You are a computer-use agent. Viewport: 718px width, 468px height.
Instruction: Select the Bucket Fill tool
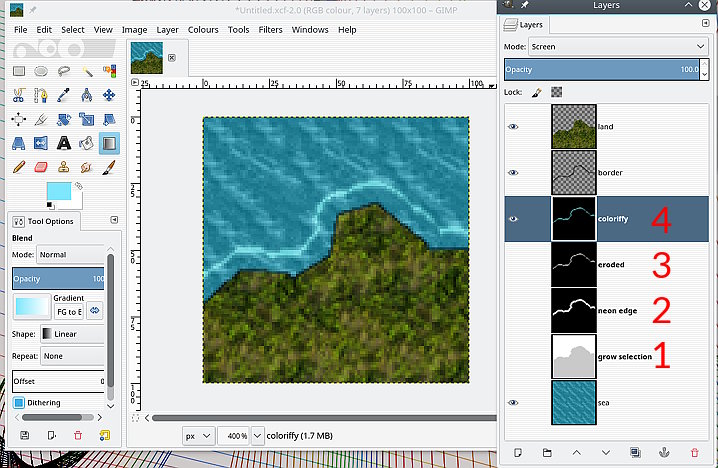click(87, 143)
